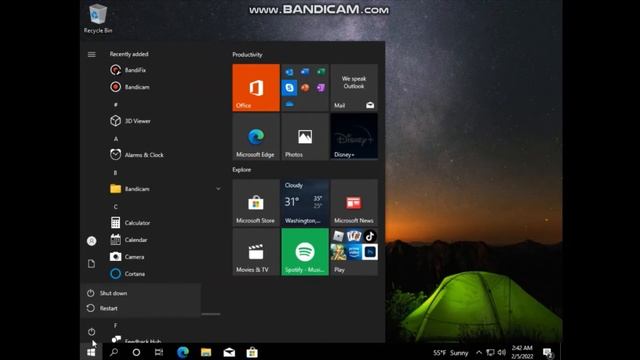Select Shut down in power menu
The width and height of the screenshot is (640, 360).
[x=141, y=293]
